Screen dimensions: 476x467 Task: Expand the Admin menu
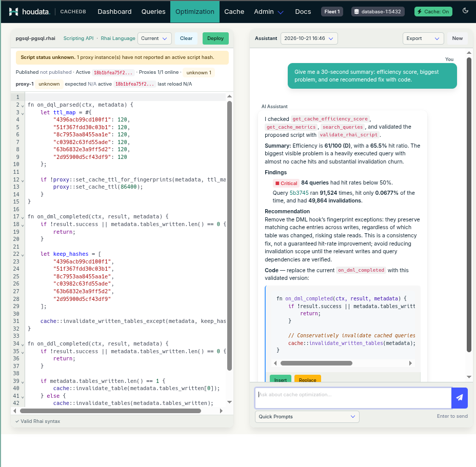pyautogui.click(x=269, y=11)
